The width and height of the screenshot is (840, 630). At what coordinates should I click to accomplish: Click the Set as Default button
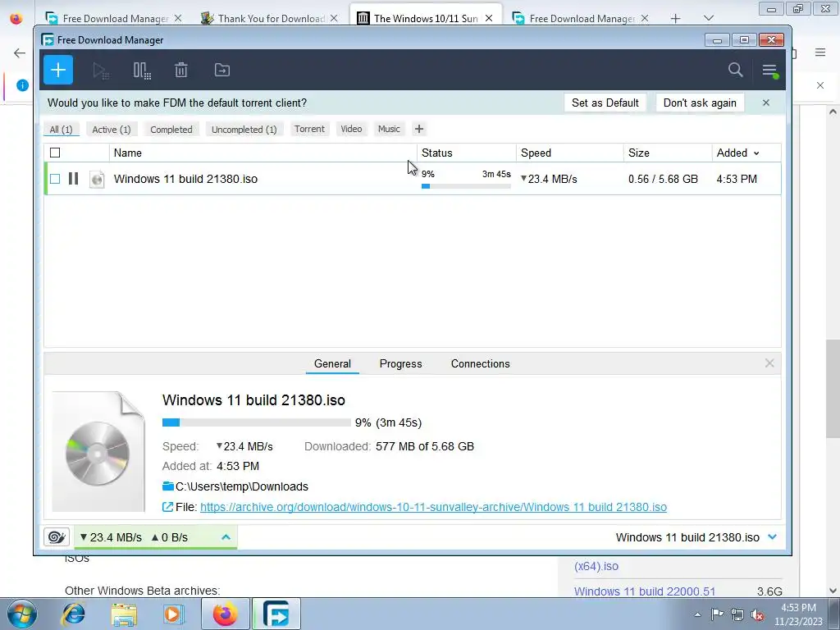click(605, 103)
